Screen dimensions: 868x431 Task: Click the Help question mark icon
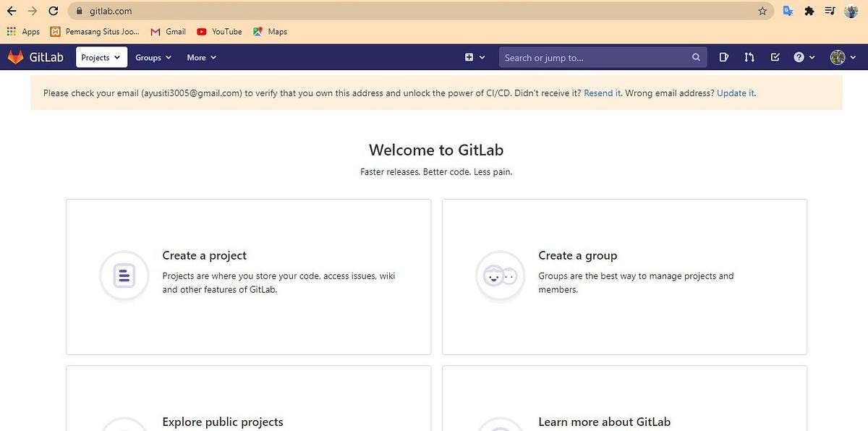click(800, 57)
